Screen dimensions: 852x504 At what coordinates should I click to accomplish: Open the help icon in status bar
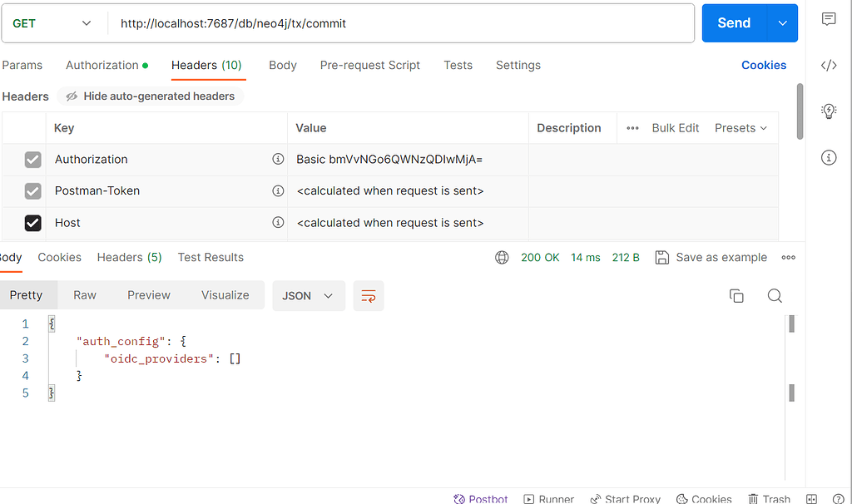tap(839, 498)
